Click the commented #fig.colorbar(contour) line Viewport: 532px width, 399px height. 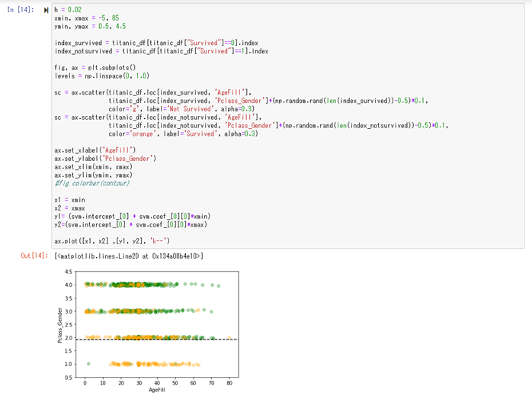click(92, 183)
